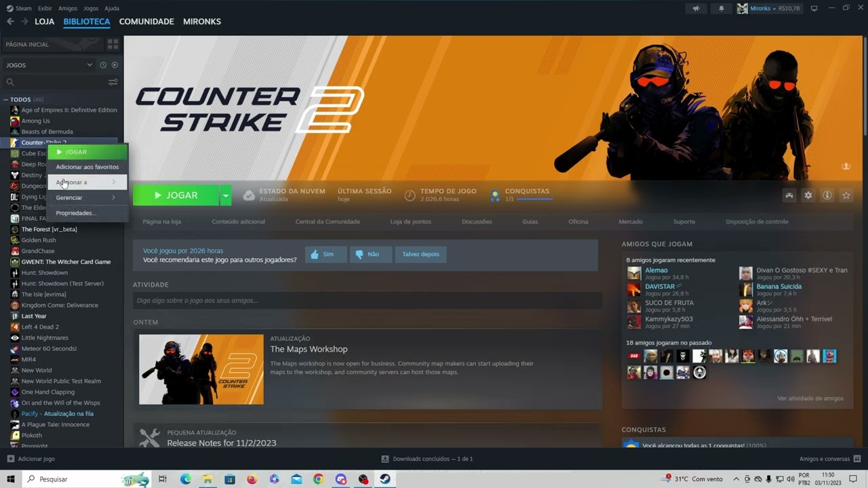Open game settings gear icon
This screenshot has height=488, width=868.
pyautogui.click(x=808, y=195)
